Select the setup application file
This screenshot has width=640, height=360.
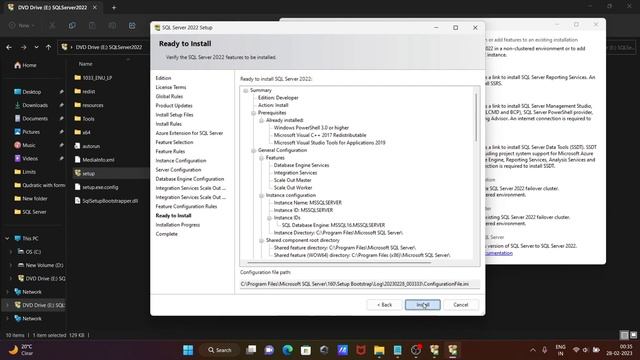click(x=84, y=173)
